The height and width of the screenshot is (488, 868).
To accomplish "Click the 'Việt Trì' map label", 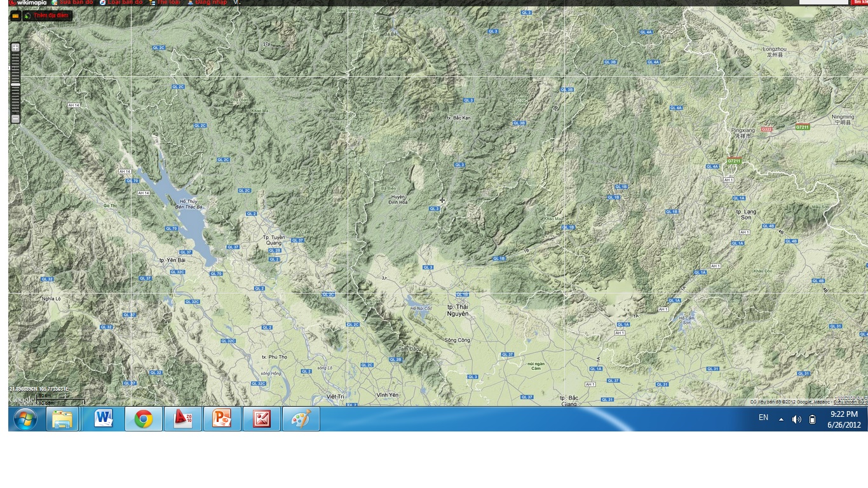I will point(336,396).
